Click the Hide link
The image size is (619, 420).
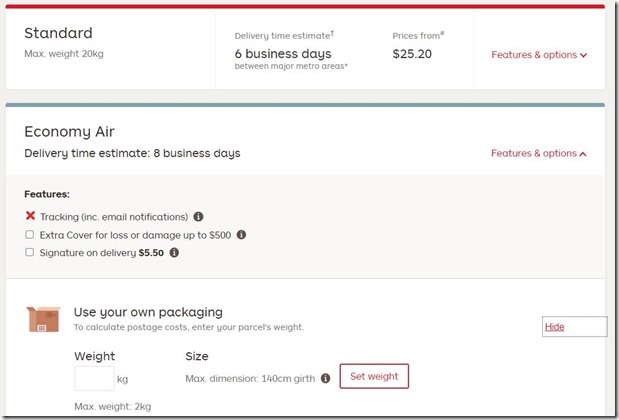click(x=554, y=327)
